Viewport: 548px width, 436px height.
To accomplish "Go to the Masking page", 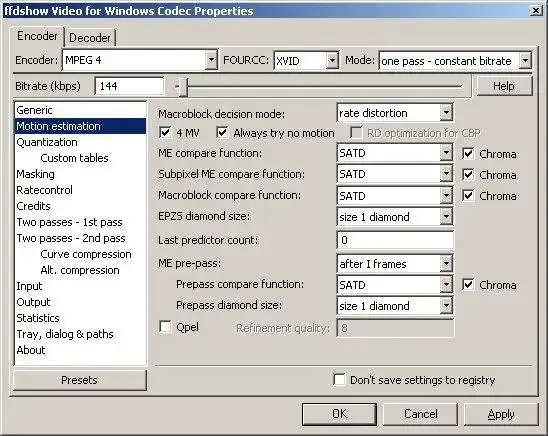I will 80,174.
